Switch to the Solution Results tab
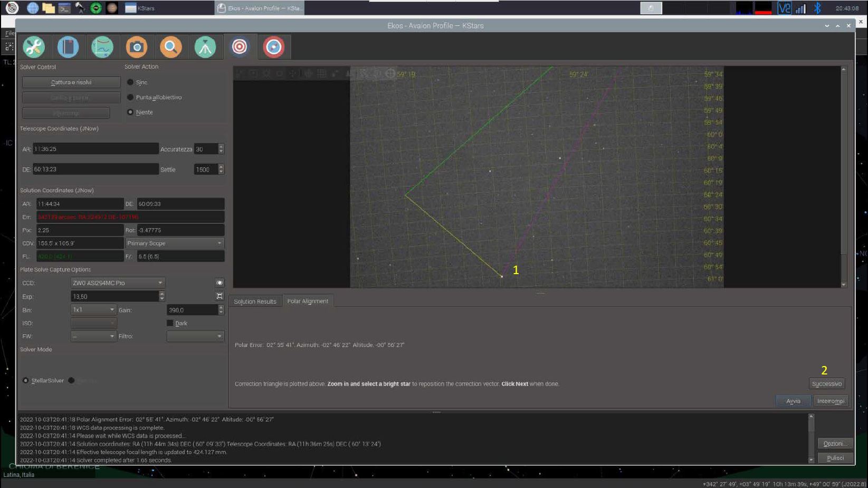The width and height of the screenshot is (868, 488). click(255, 302)
